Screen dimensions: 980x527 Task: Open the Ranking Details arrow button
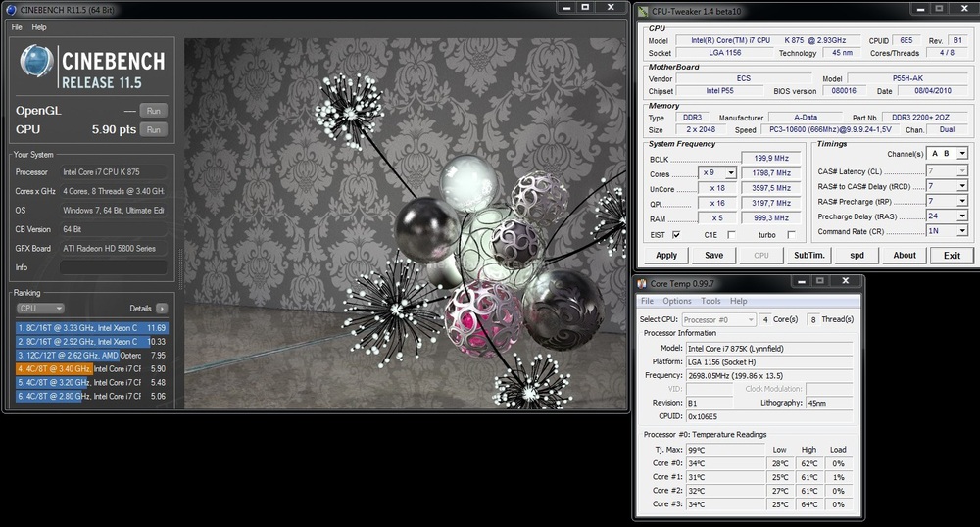[162, 309]
